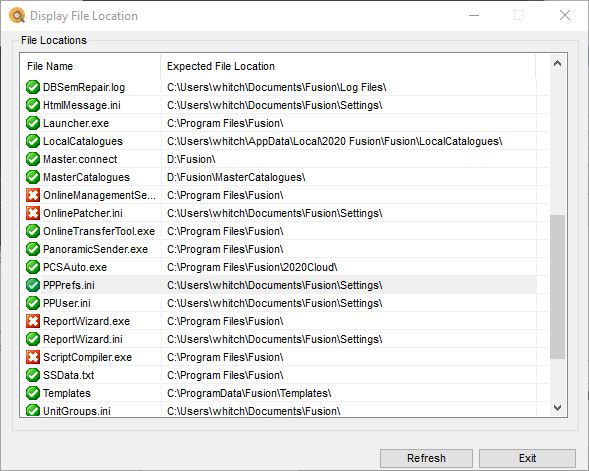Select the PPPrefs.ini file name

[x=69, y=286]
